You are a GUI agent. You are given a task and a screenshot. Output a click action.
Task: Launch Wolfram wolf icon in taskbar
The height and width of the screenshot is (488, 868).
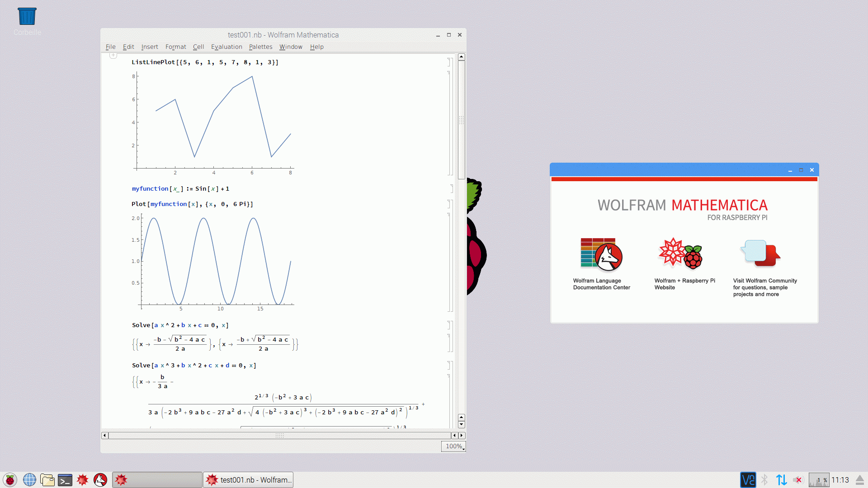(100, 480)
